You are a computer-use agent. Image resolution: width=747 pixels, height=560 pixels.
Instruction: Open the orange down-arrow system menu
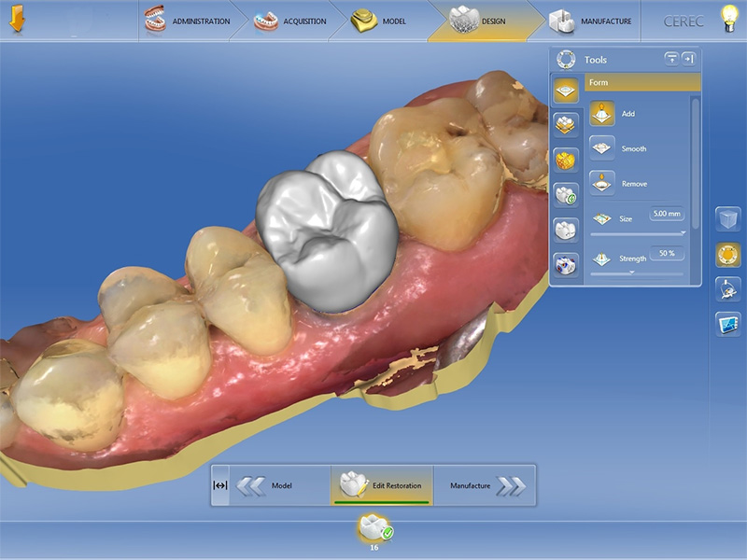pyautogui.click(x=17, y=19)
